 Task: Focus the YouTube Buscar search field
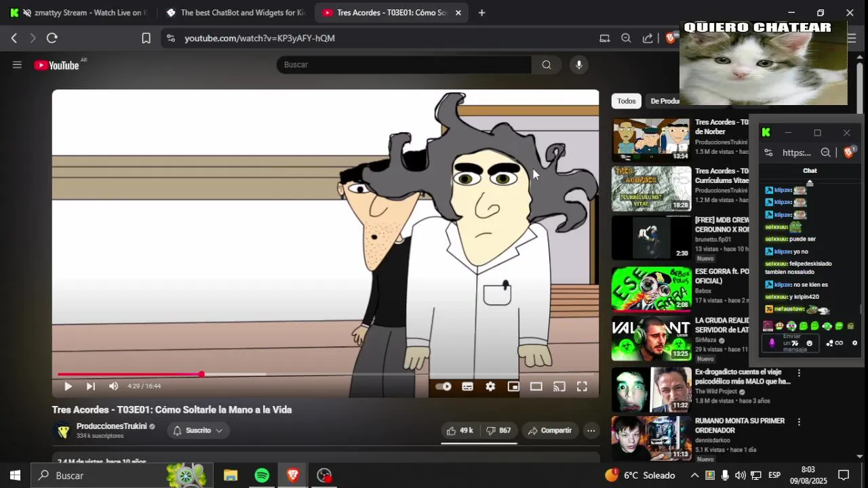click(404, 64)
